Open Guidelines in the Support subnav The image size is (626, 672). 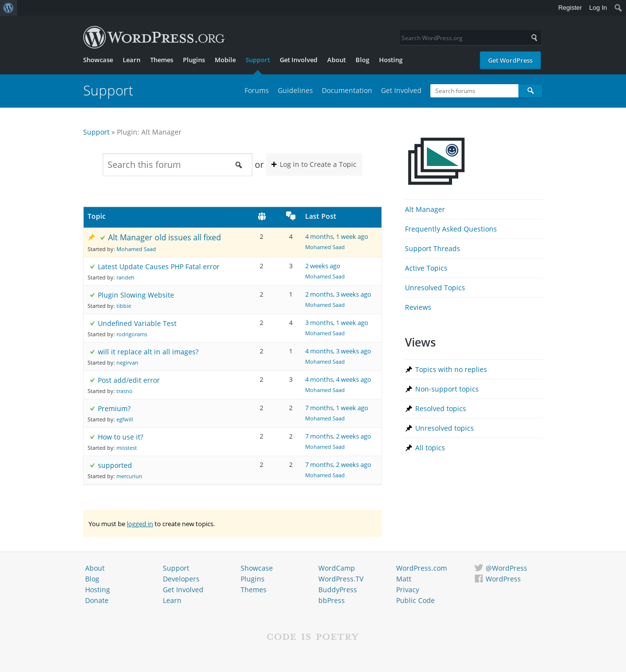coord(295,91)
